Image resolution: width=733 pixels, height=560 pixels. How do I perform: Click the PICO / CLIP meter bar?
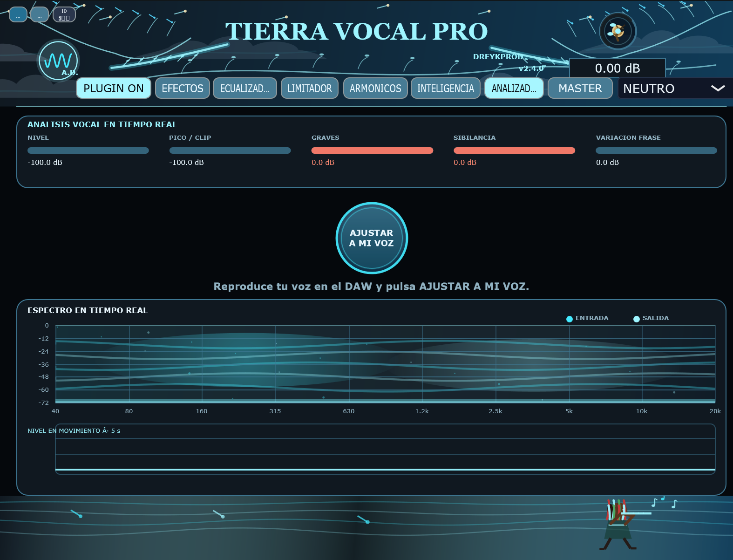pyautogui.click(x=230, y=150)
